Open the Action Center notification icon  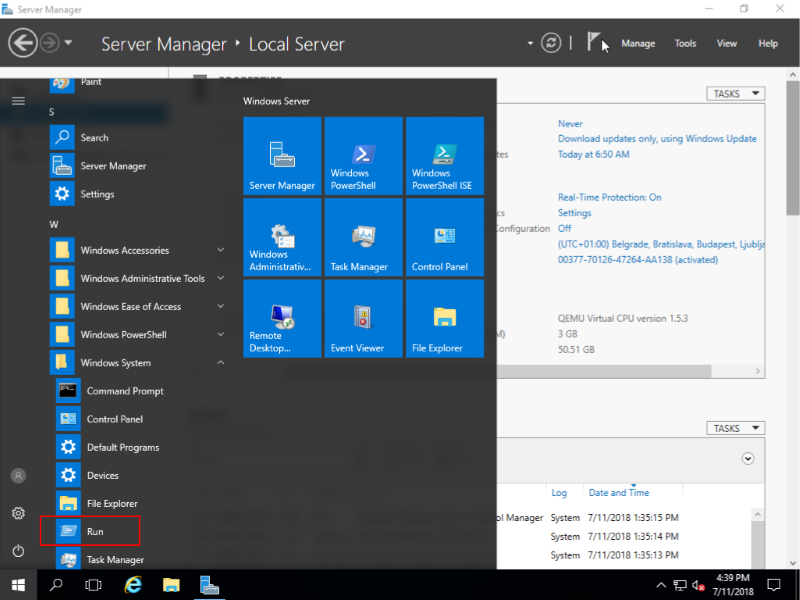click(x=774, y=585)
